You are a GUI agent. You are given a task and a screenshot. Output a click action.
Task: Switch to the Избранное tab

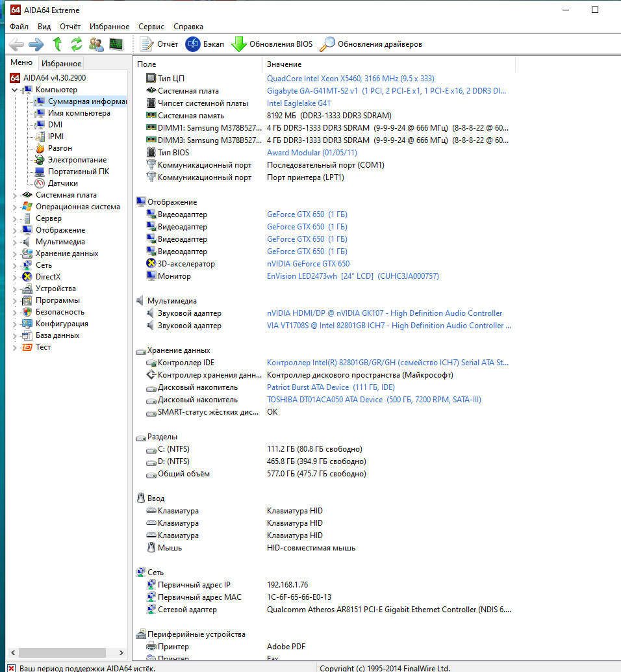[x=61, y=63]
